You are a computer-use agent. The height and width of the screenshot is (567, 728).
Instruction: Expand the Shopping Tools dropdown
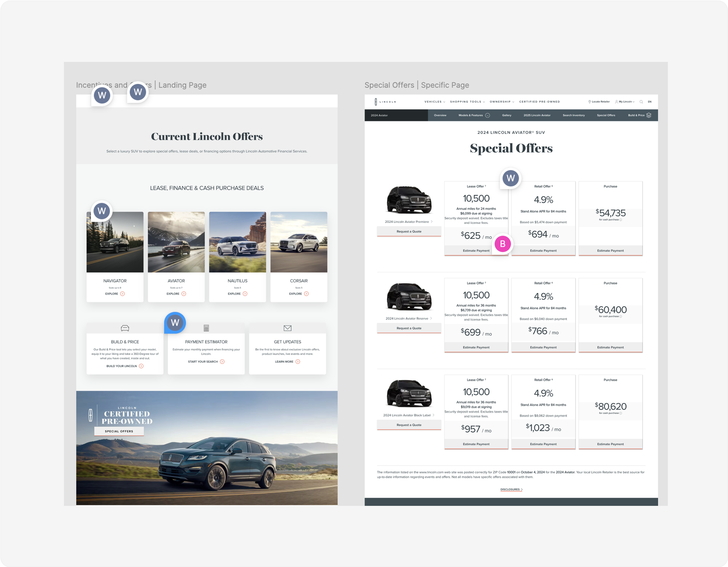click(x=467, y=102)
